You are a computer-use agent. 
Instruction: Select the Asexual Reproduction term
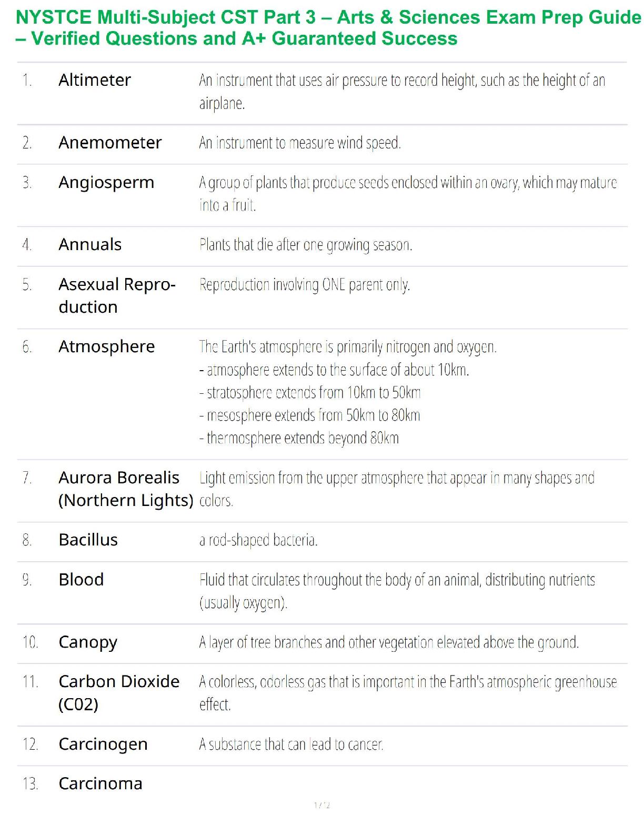pos(116,295)
